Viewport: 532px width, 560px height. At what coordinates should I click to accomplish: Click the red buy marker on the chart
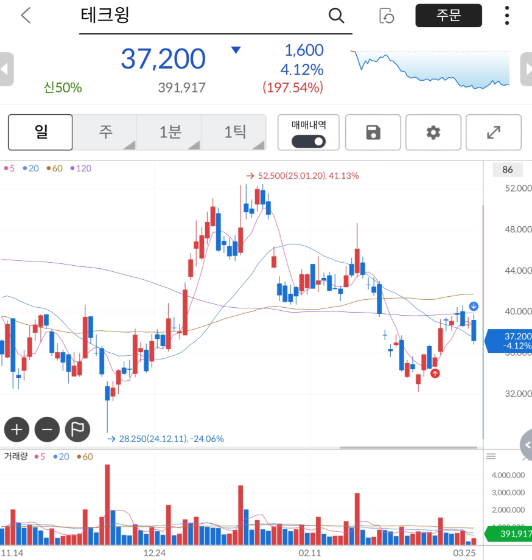(435, 374)
